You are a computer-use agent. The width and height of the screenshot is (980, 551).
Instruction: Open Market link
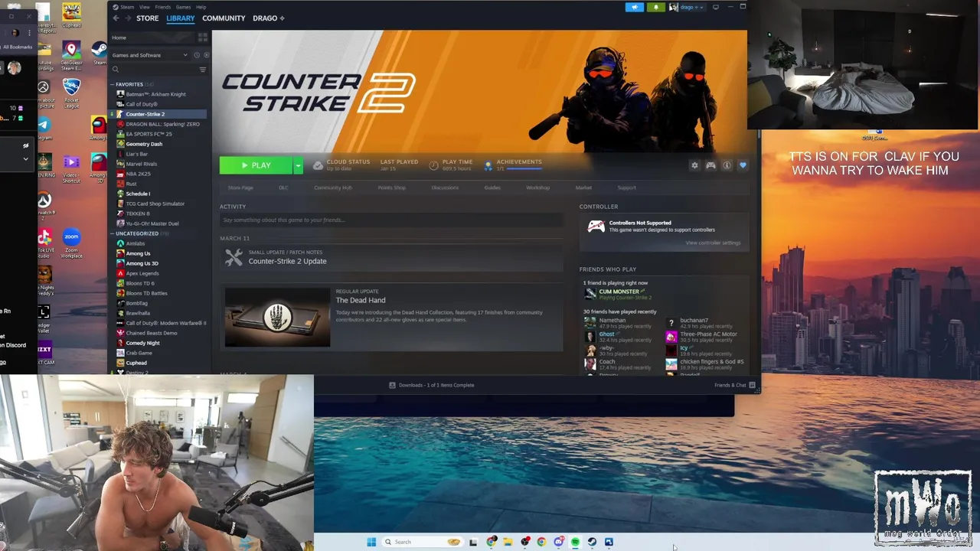tap(583, 187)
